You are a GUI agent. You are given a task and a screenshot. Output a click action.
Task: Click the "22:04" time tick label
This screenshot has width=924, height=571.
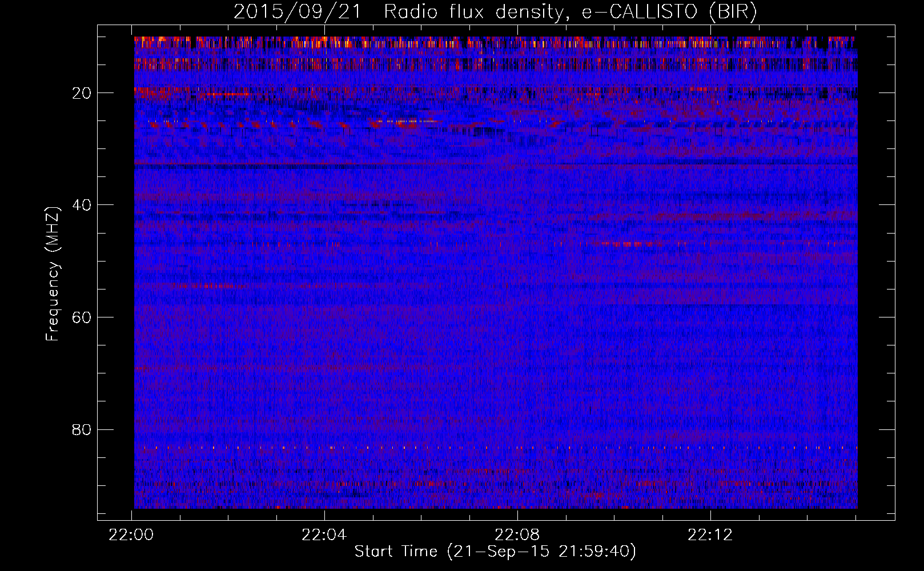pos(324,535)
